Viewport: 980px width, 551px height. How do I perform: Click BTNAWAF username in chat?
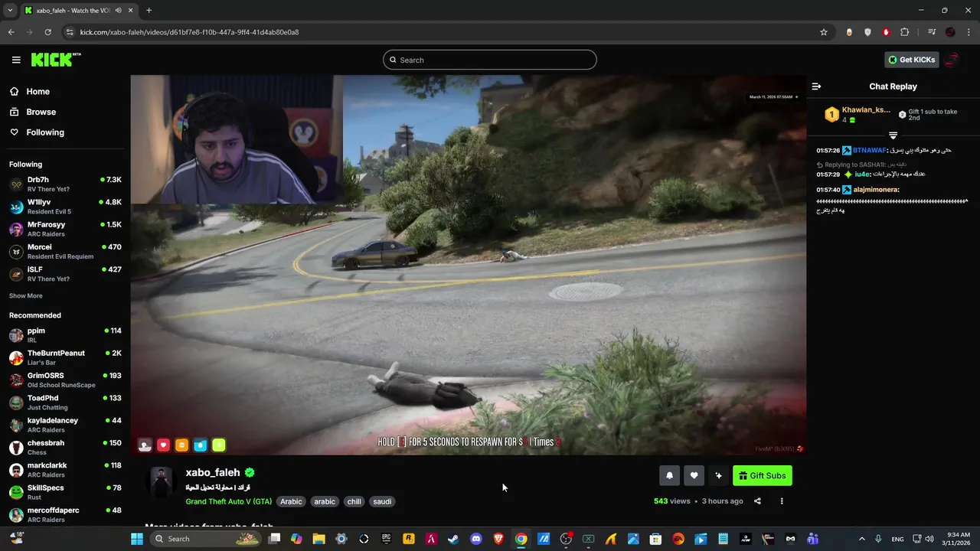pos(869,150)
